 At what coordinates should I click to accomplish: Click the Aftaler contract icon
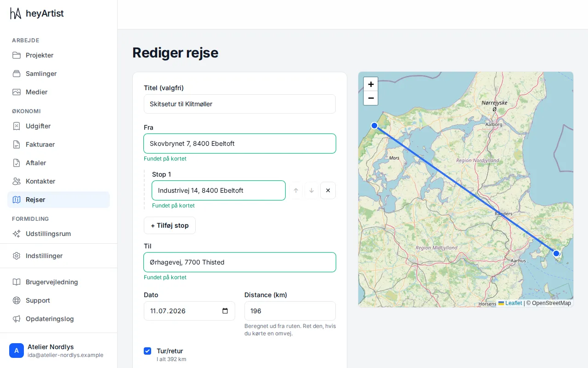tap(17, 163)
